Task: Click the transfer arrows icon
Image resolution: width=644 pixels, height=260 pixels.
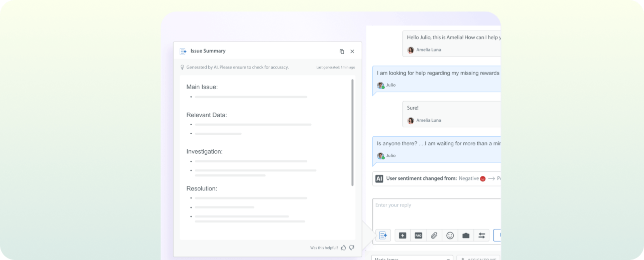Action: [481, 235]
